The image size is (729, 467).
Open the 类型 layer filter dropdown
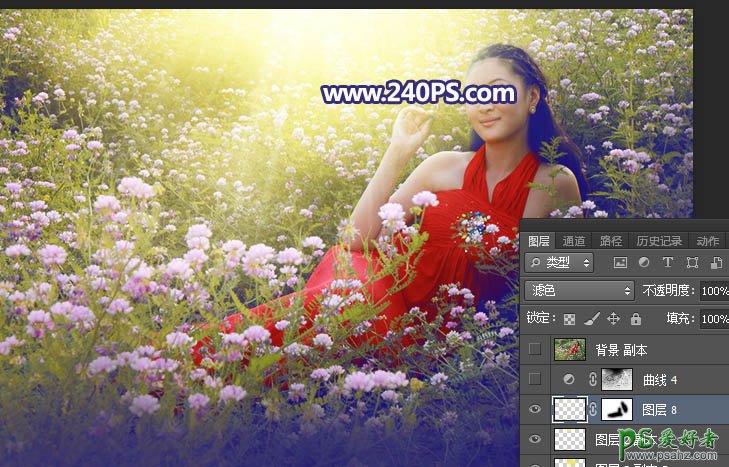[559, 263]
